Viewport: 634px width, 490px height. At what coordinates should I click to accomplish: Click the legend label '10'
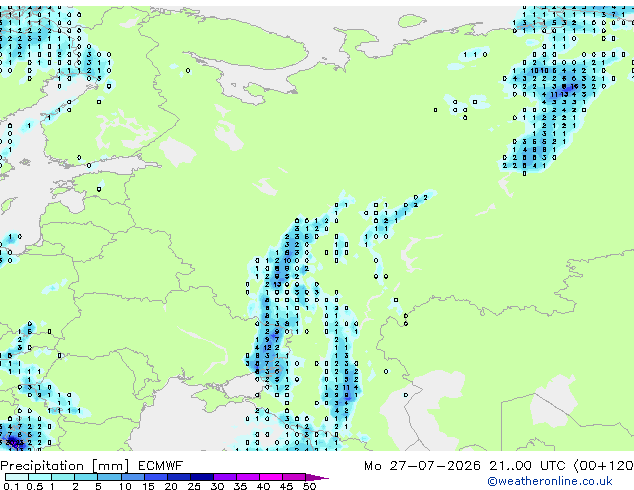[x=125, y=486]
